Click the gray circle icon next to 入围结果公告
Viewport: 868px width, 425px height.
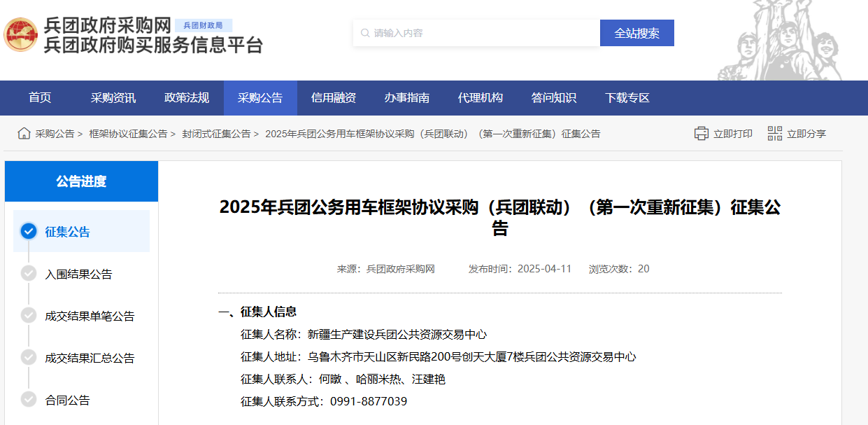tap(28, 273)
